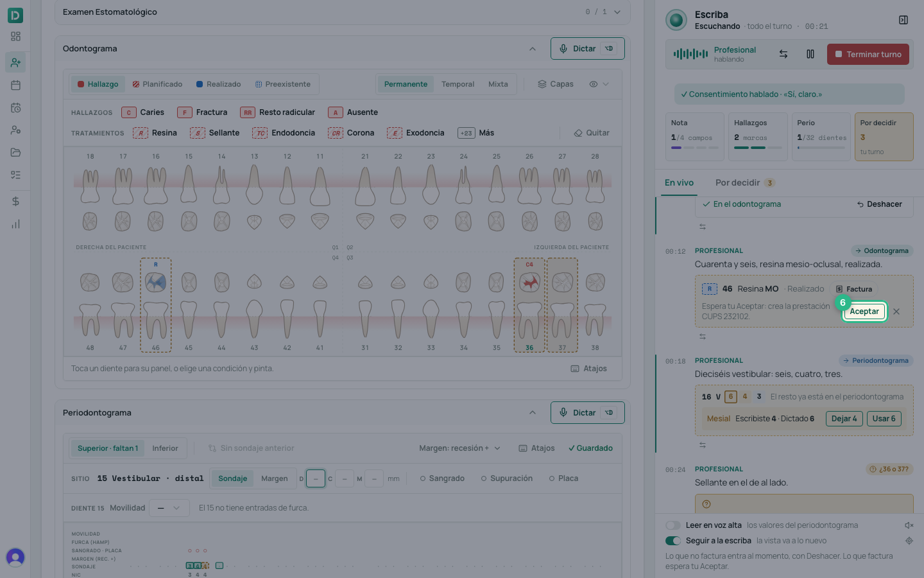
Task: Choose the Quitar eraser tool
Action: coord(591,133)
